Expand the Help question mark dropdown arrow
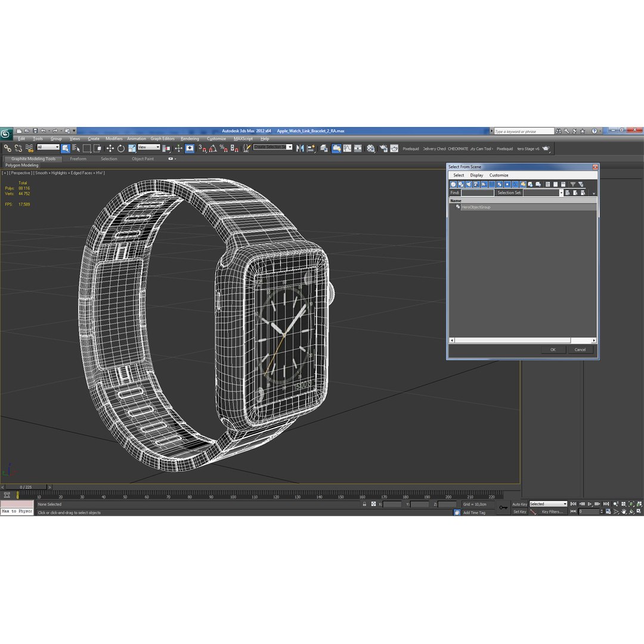Image resolution: width=644 pixels, height=644 pixels. click(600, 131)
